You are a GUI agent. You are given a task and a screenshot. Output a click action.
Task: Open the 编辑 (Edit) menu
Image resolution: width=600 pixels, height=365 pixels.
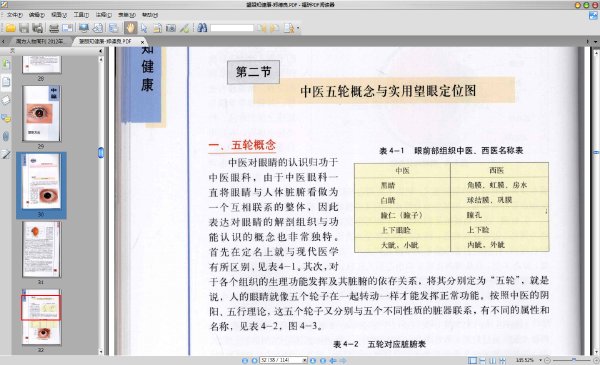point(37,15)
